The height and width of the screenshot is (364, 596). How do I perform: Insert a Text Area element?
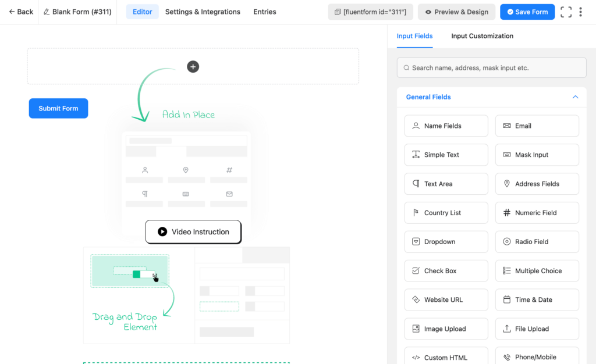[446, 184]
